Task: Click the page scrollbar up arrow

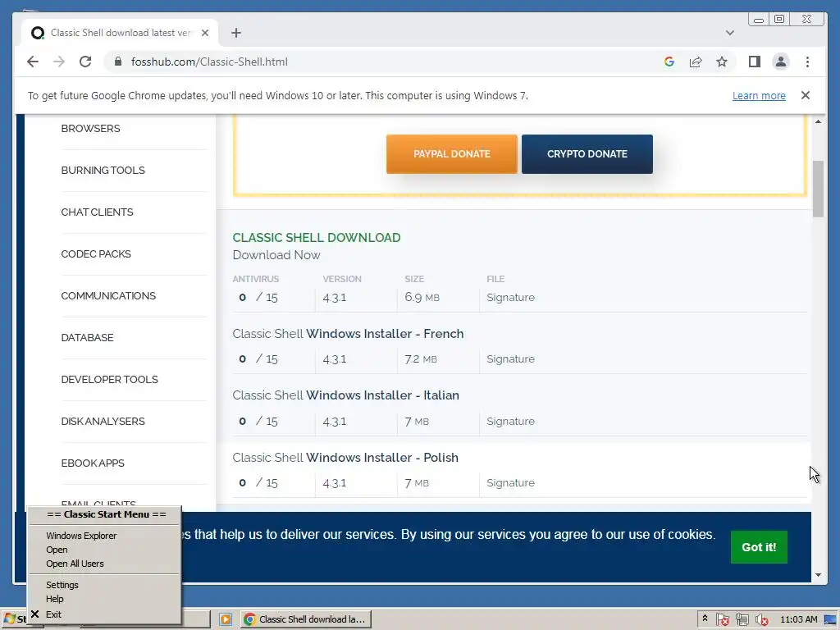Action: pos(818,121)
